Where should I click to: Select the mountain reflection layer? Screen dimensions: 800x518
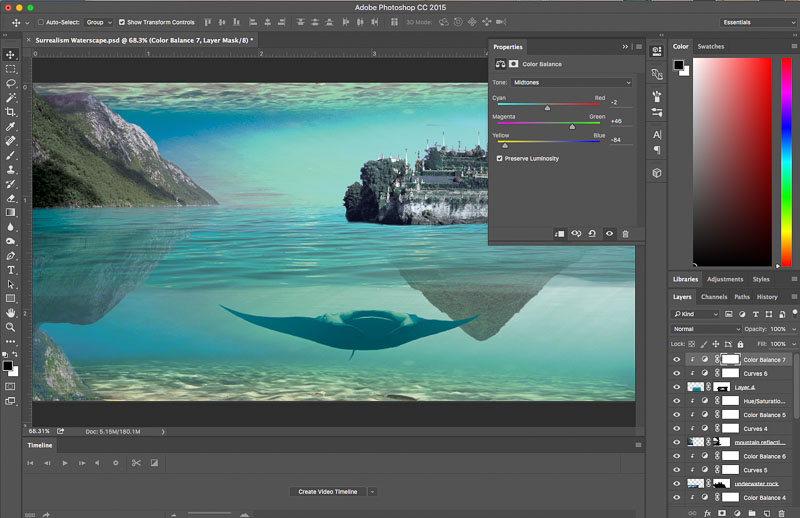click(759, 442)
